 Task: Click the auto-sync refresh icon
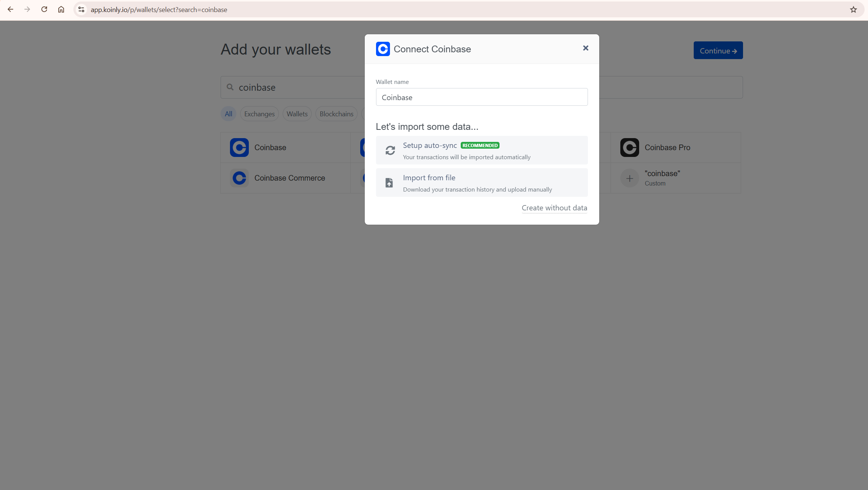[x=390, y=150]
